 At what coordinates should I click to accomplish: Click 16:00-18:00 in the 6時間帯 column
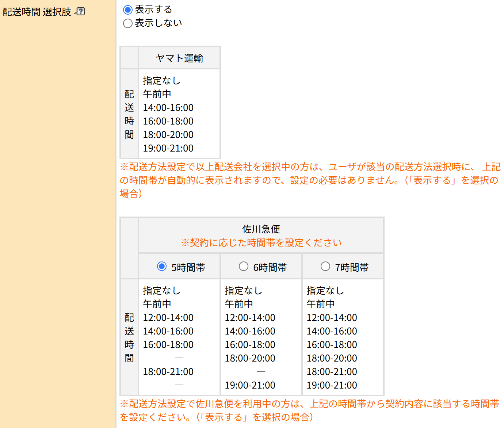point(249,344)
